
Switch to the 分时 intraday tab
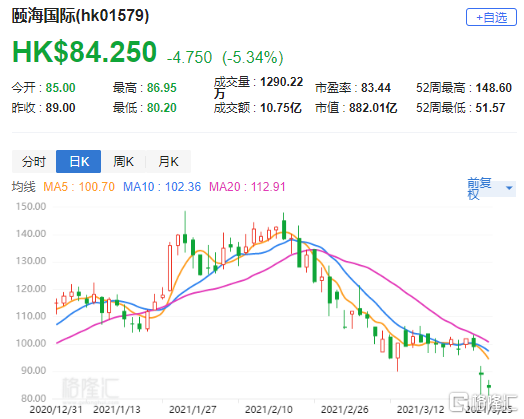pos(34,162)
